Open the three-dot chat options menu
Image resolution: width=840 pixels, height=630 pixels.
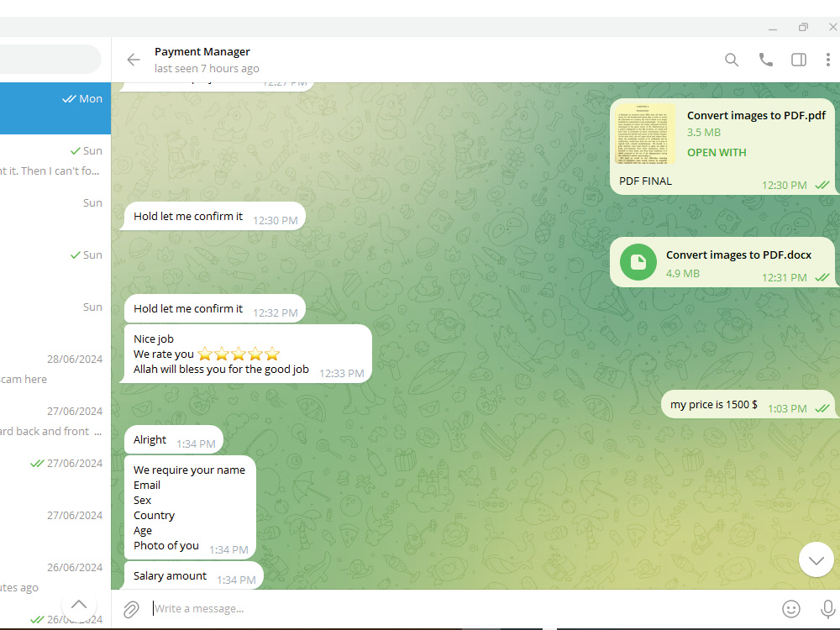(827, 60)
